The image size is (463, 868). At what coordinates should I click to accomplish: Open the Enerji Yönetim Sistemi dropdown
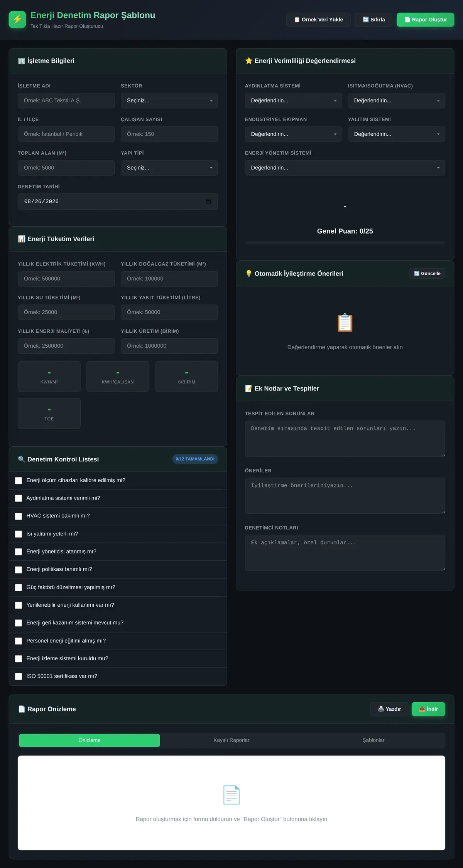pyautogui.click(x=345, y=168)
